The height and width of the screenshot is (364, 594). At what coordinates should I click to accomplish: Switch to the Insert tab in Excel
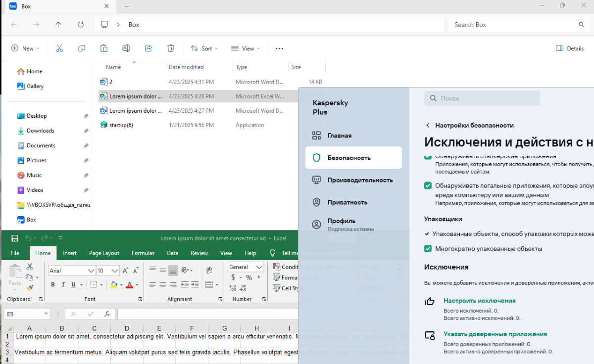[70, 253]
